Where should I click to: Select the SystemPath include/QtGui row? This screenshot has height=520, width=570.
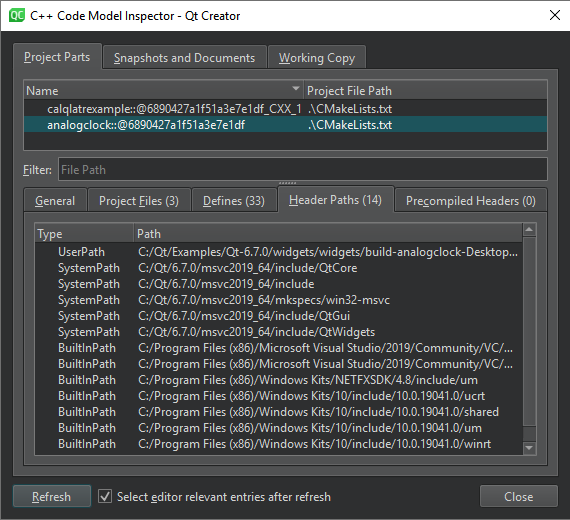(279, 316)
